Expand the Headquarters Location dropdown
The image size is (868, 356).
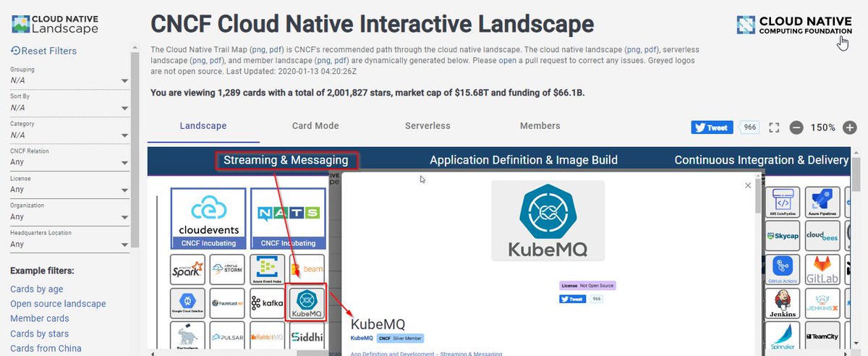coord(69,245)
